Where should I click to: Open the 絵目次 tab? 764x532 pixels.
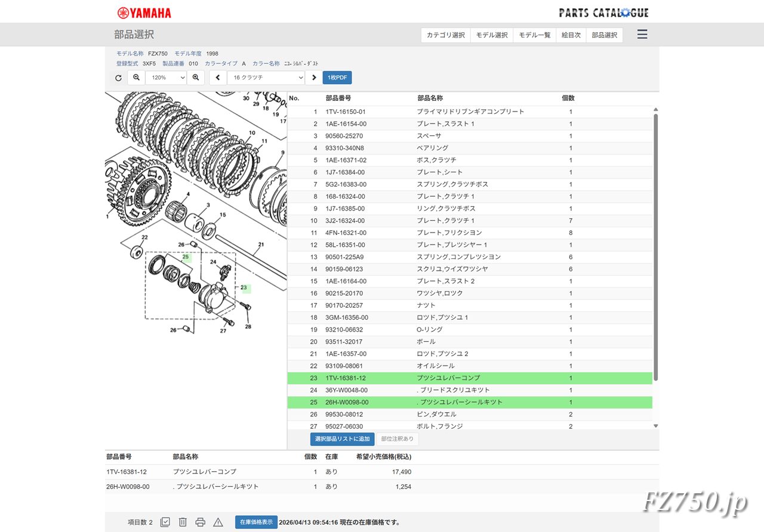(x=571, y=35)
